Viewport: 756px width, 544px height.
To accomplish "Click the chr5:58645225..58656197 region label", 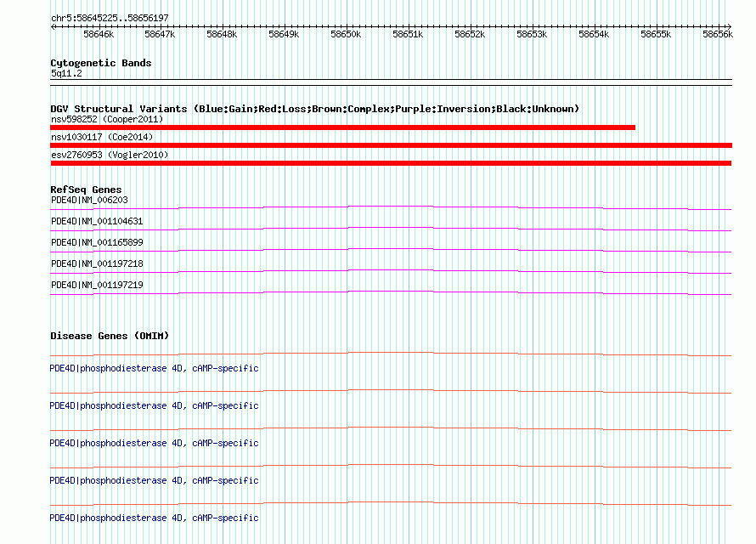I will point(110,18).
